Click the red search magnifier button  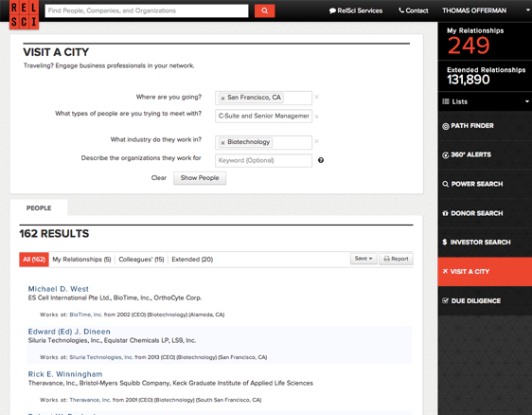265,10
